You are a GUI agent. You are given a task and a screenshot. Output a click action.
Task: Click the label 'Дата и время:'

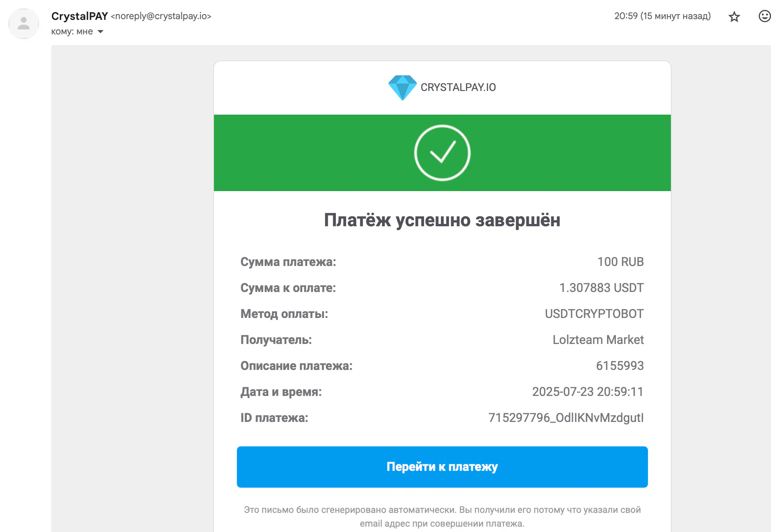click(281, 392)
